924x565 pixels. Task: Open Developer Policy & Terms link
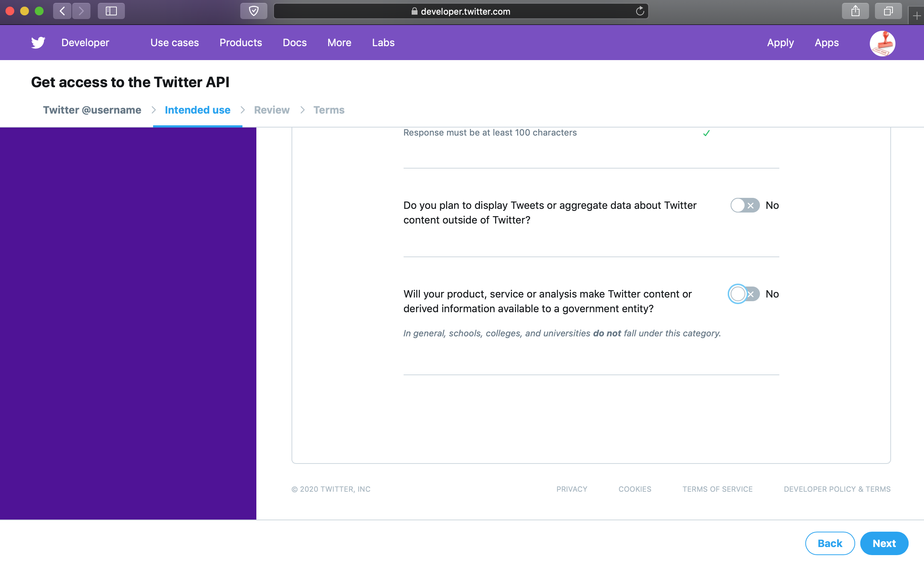(x=837, y=489)
